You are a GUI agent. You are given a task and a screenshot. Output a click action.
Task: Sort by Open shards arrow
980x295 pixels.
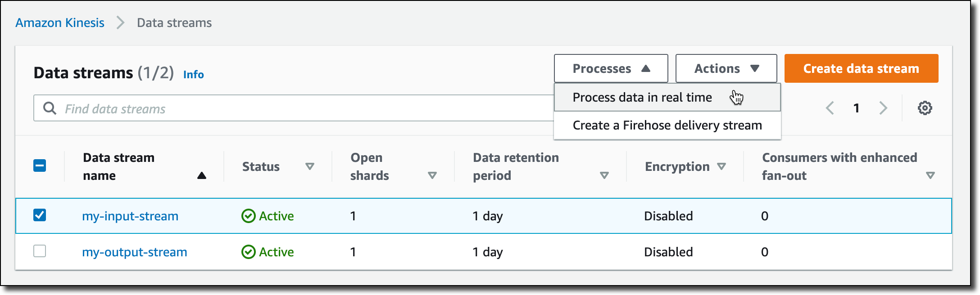432,175
